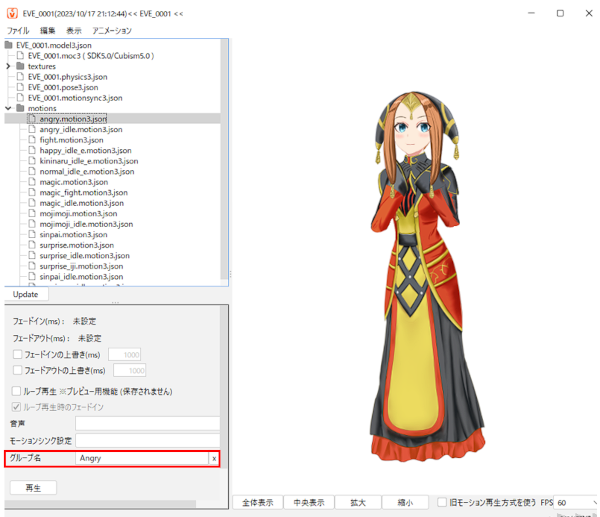
Task: Expand the textures folder arrow
Action: point(8,66)
